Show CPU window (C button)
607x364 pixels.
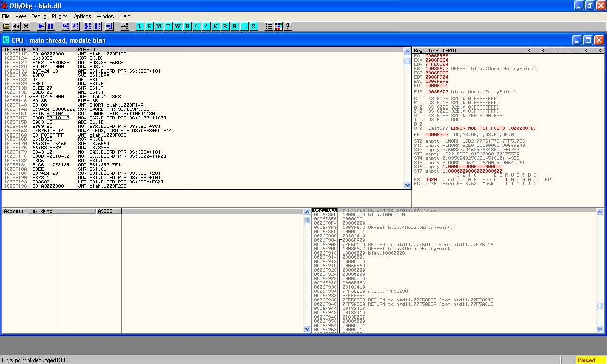pos(197,27)
